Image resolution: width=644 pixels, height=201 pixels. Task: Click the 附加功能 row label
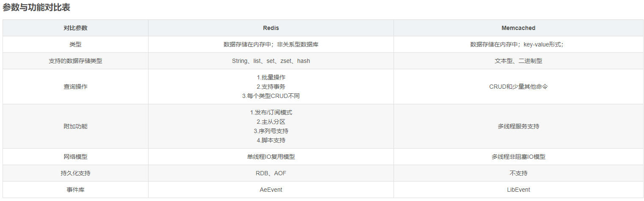tap(75, 126)
